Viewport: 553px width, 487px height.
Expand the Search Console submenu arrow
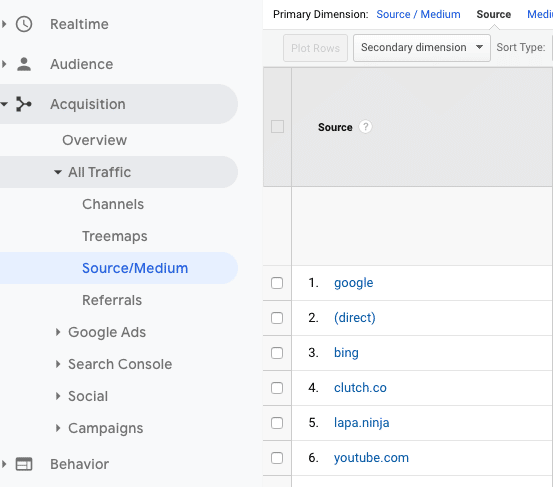click(x=58, y=364)
